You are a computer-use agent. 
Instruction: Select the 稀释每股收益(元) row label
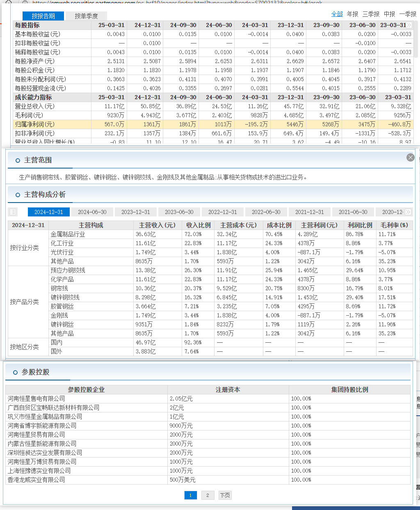point(37,52)
